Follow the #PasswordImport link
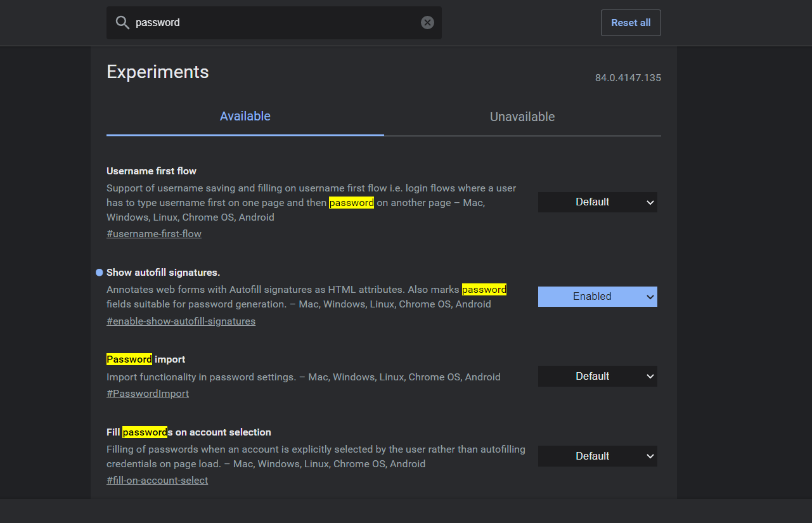 pos(148,394)
